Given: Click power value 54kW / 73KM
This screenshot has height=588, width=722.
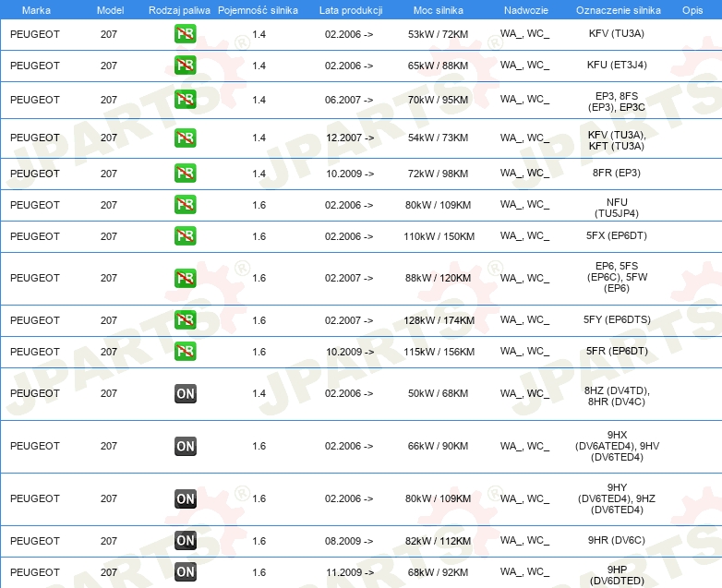Looking at the screenshot, I should [x=438, y=138].
